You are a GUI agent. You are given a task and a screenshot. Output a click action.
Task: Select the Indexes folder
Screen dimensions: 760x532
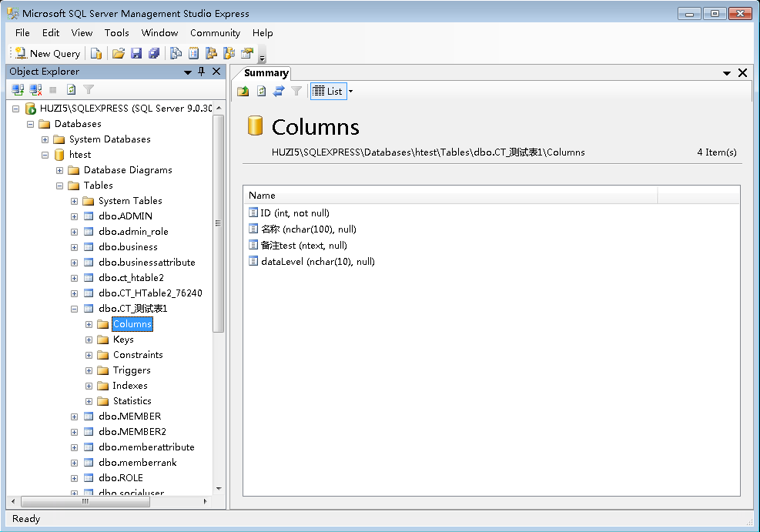(130, 386)
